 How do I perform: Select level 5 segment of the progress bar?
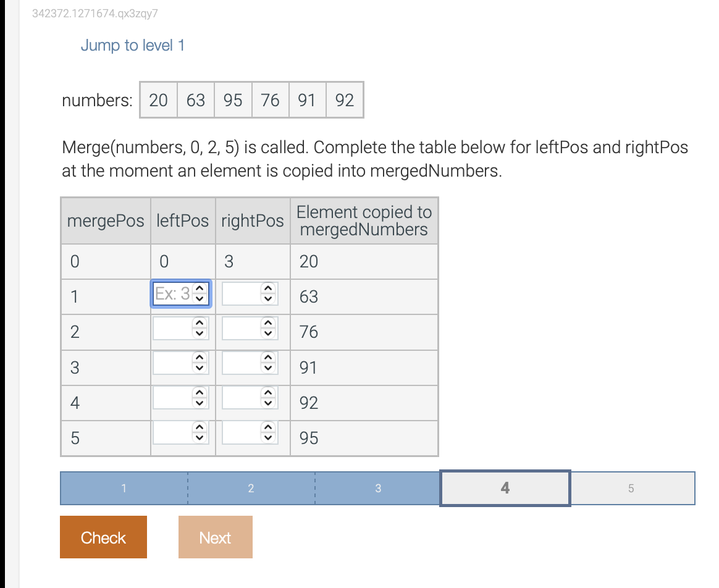coord(631,488)
